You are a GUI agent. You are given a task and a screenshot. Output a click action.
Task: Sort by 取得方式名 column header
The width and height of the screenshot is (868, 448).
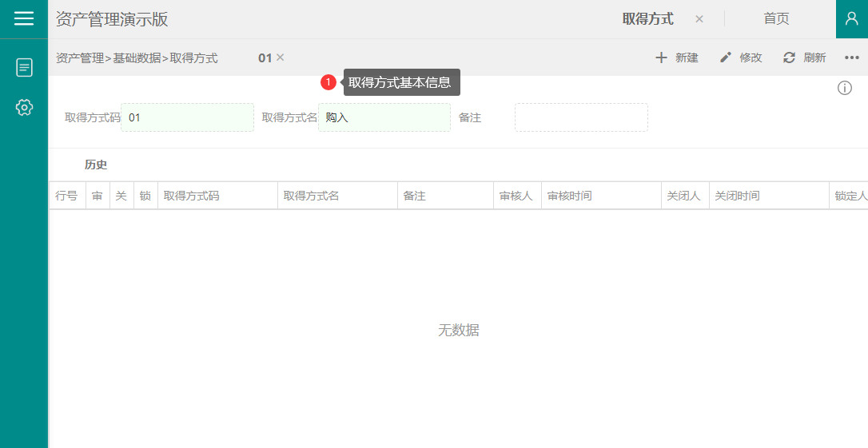tap(337, 196)
